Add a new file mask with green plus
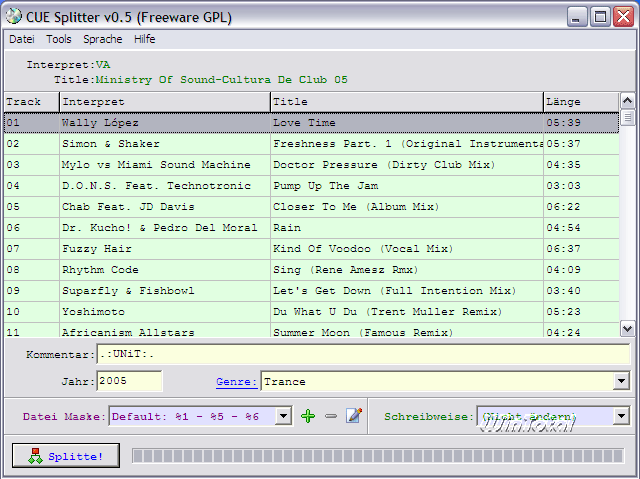The image size is (640, 479). [x=308, y=416]
